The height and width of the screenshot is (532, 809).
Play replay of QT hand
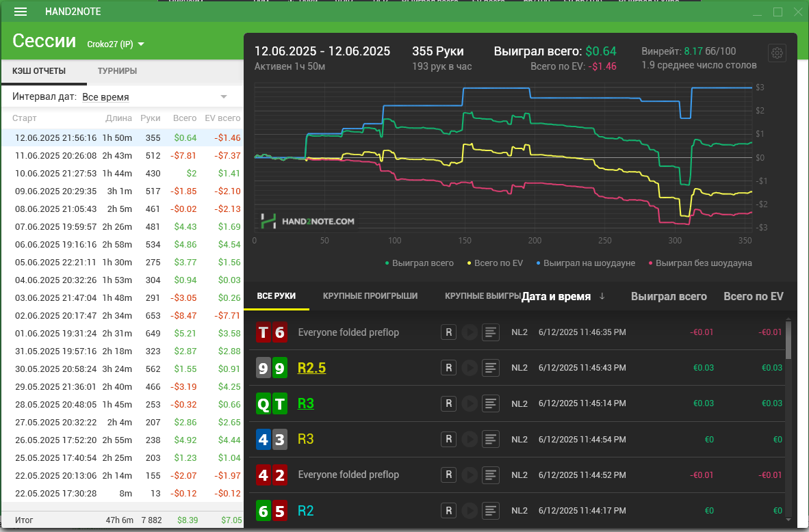tap(470, 403)
